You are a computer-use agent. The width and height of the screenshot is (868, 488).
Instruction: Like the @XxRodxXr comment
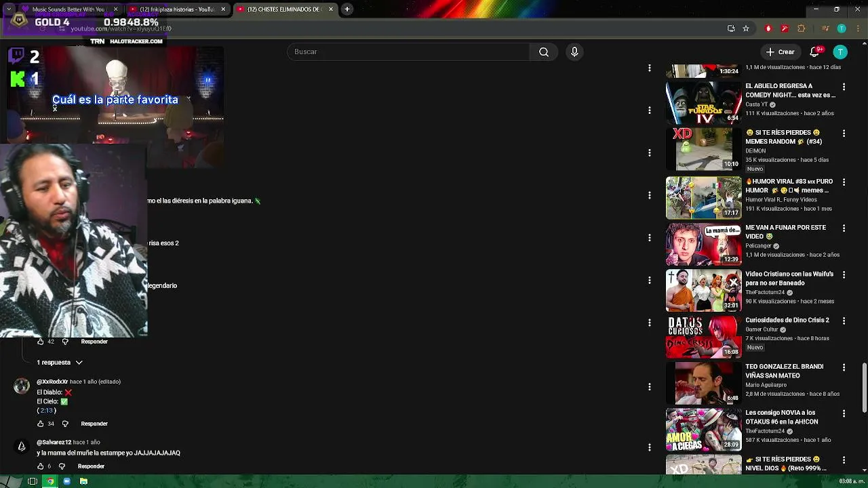(x=40, y=424)
